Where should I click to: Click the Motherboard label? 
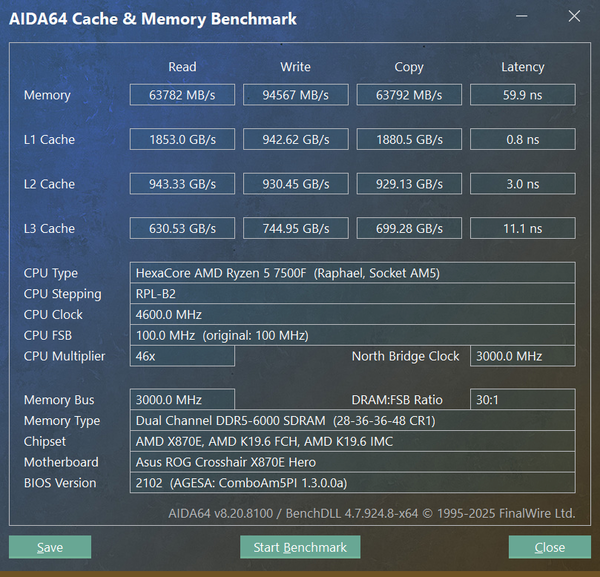(61, 462)
